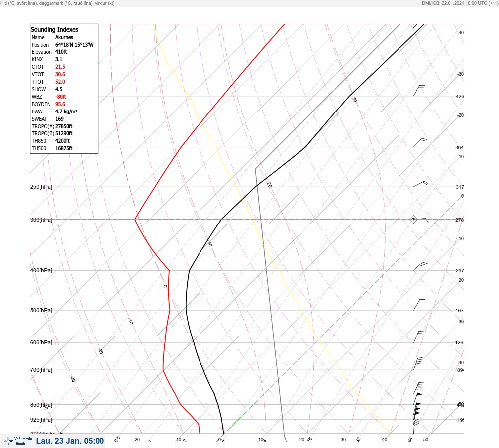
Task: Click the SWEAT value 169
Action: point(59,119)
